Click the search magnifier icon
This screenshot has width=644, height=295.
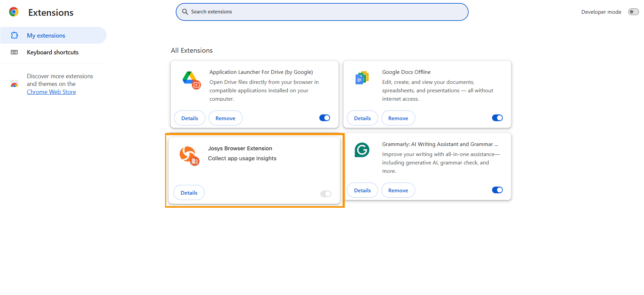tap(185, 12)
